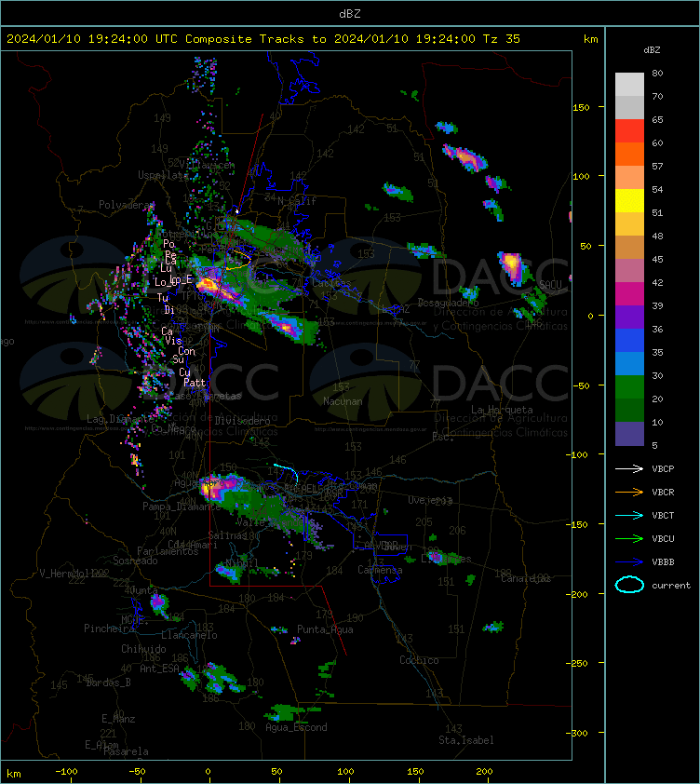Click the Parlamentos place label

(x=168, y=550)
